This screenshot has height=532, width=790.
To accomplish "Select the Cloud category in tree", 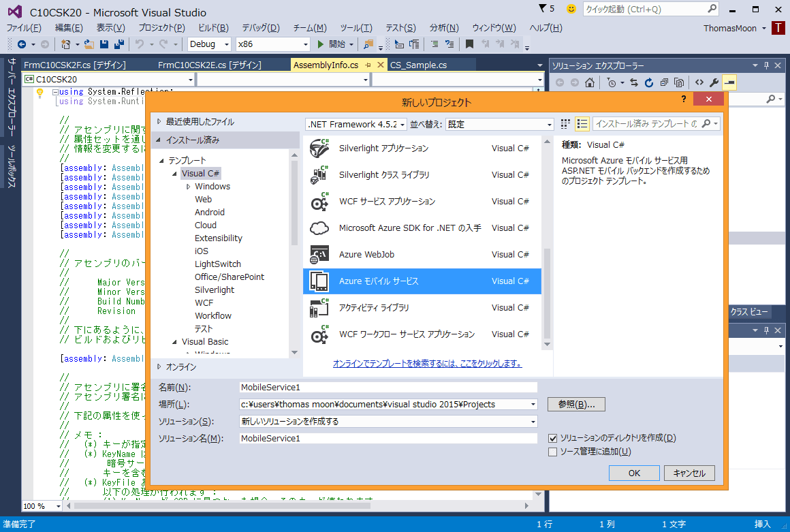I will point(206,225).
